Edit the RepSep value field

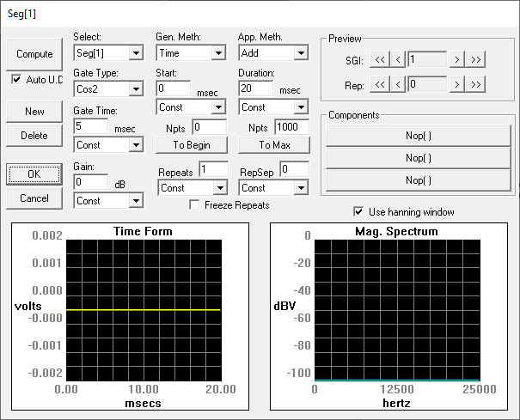point(295,169)
